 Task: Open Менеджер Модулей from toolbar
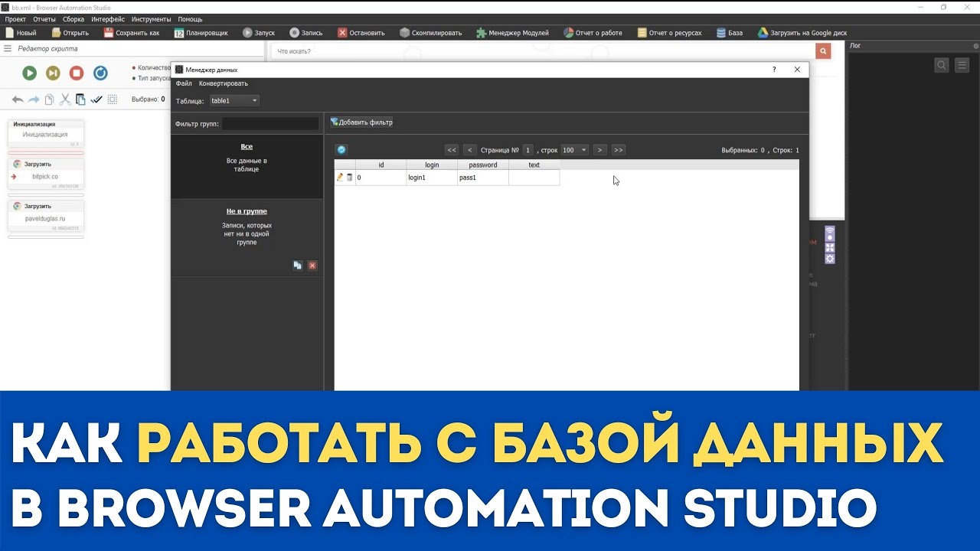512,33
